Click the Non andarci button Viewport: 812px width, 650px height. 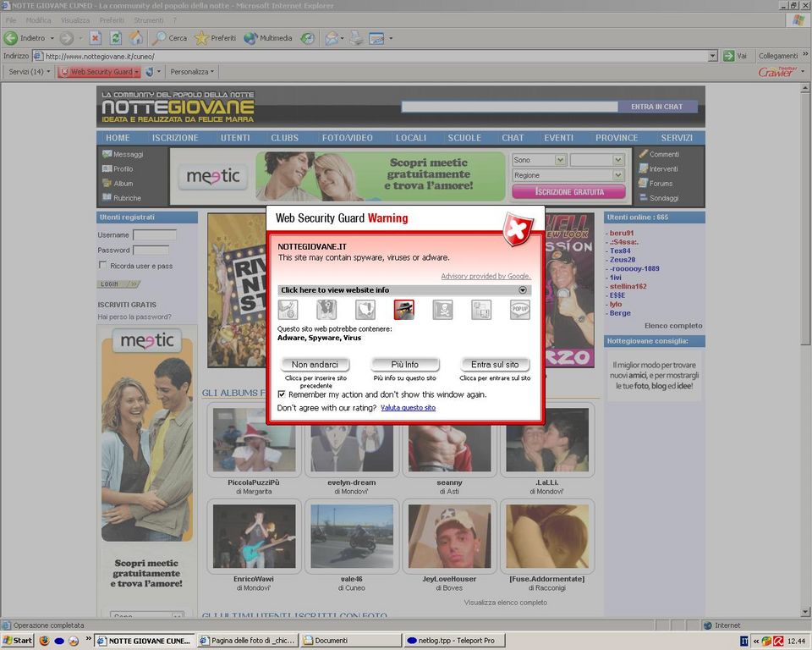coord(315,364)
